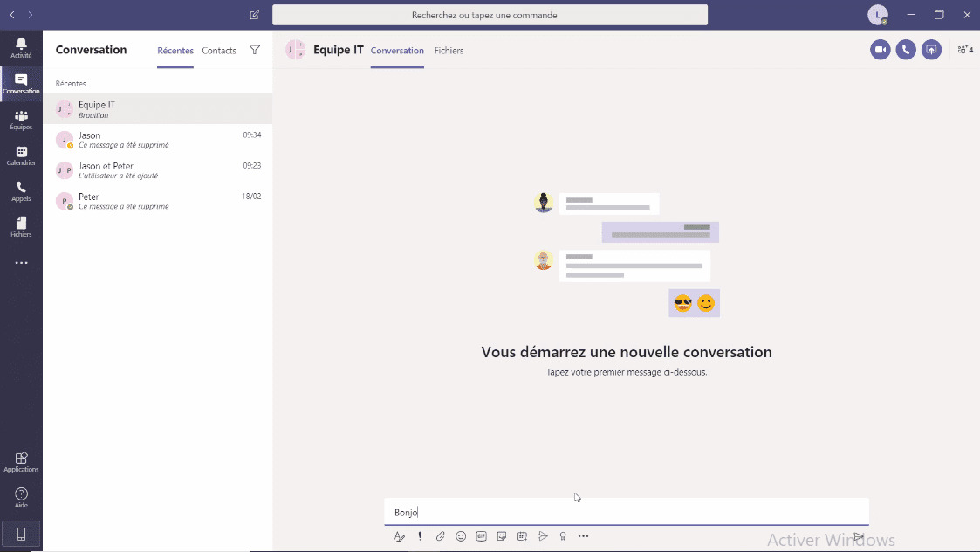Open the sticker picker
Screen dimensions: 980x552
[502, 536]
